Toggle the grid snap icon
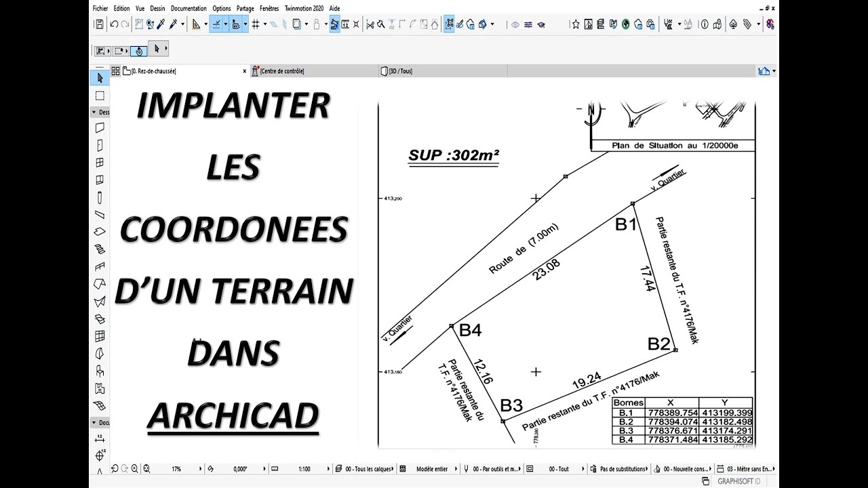This screenshot has width=868, height=488. tap(256, 24)
